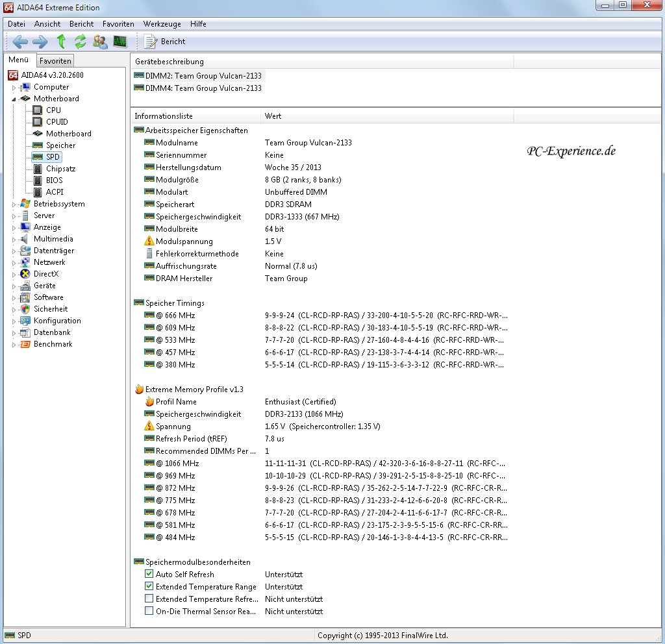The image size is (665, 644).
Task: Expand the Computer tree node
Action: pyautogui.click(x=14, y=88)
